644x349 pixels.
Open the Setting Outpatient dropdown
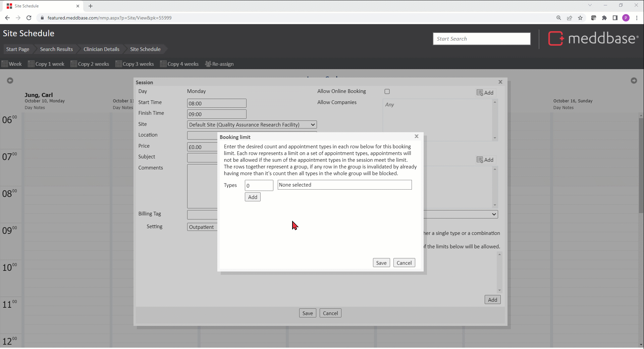pyautogui.click(x=202, y=227)
